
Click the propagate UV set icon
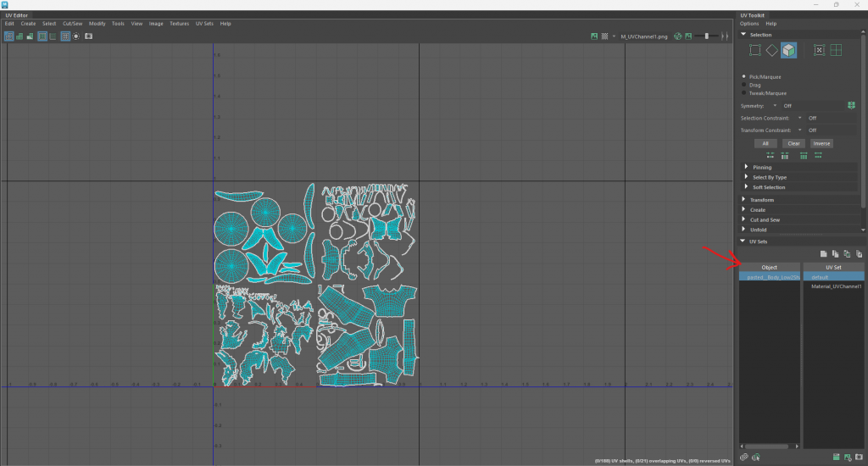(x=847, y=254)
